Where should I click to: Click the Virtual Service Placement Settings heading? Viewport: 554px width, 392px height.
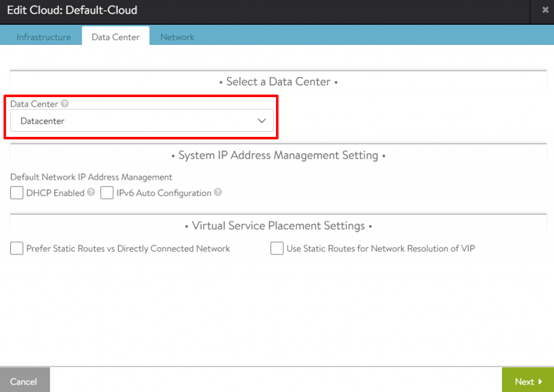coord(278,226)
